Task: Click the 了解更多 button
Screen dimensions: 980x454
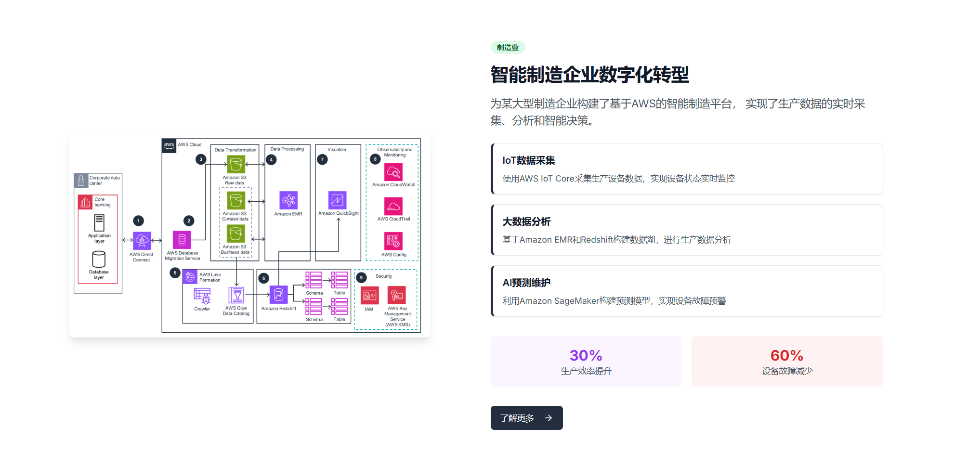Action: point(526,418)
